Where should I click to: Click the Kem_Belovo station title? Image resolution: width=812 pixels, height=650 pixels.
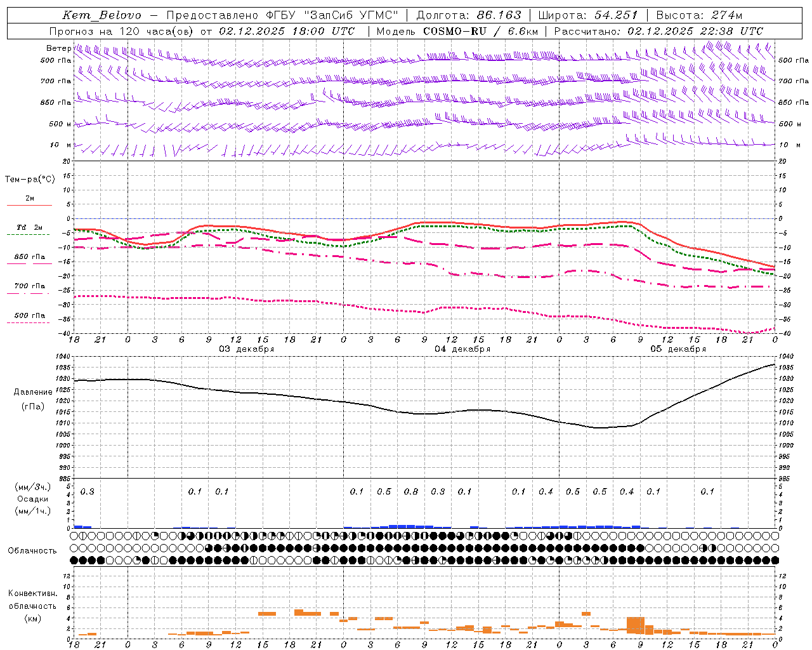coord(102,16)
